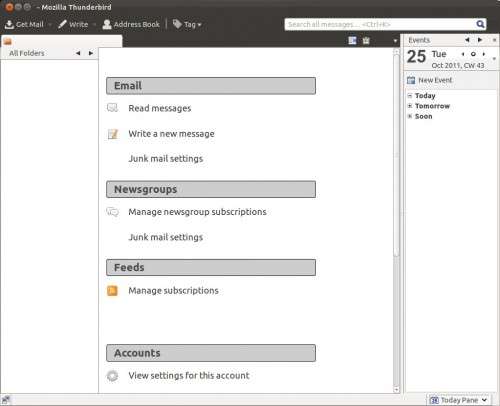This screenshot has width=500, height=406.
Task: Click the newsgroup subscriptions speech-bubble icon
Action: click(112, 212)
